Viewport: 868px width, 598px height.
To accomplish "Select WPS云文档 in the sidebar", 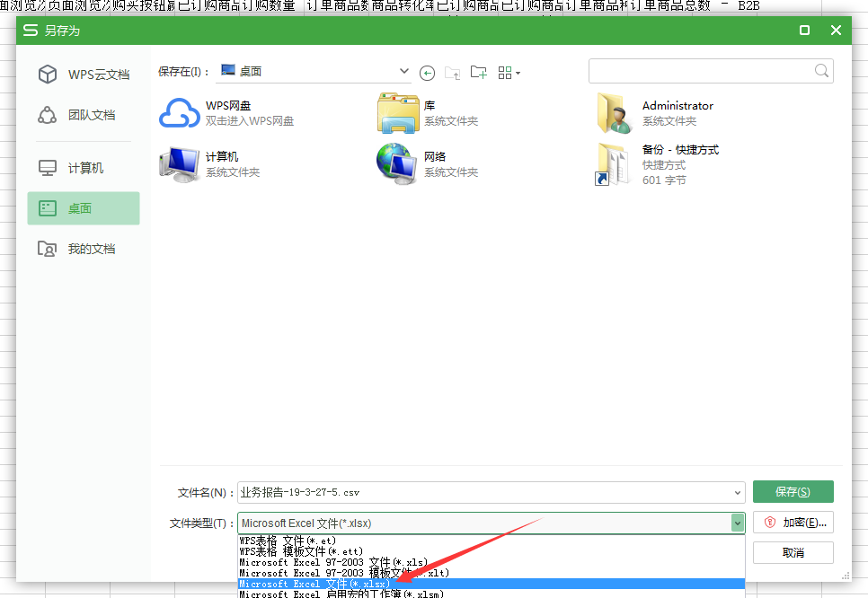I will (x=83, y=75).
